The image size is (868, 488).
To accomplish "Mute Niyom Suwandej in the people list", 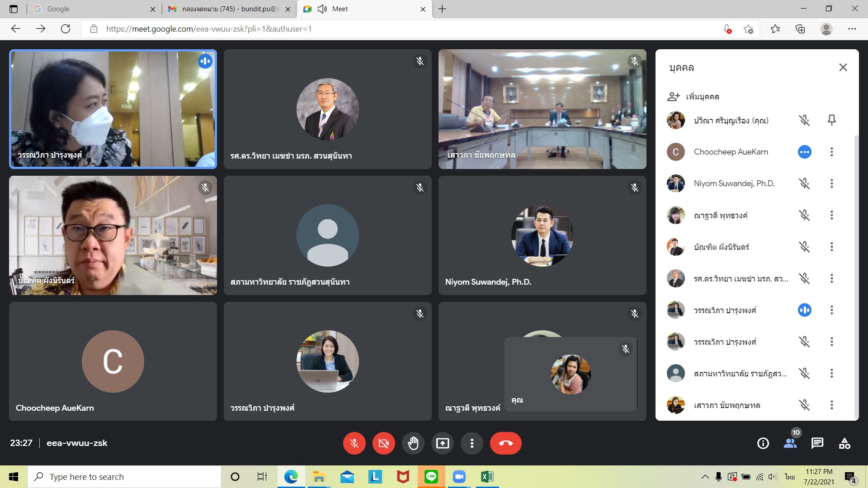I will [804, 183].
